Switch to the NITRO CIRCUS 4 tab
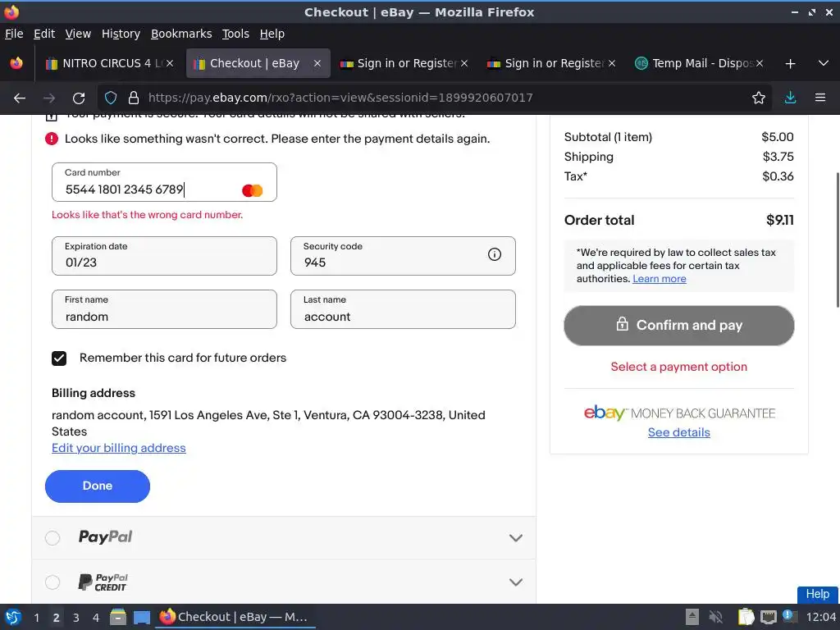840x630 pixels. coord(109,63)
